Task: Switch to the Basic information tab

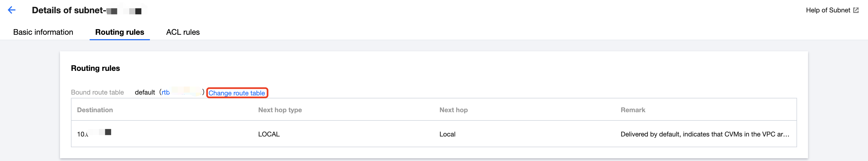Action: [43, 32]
